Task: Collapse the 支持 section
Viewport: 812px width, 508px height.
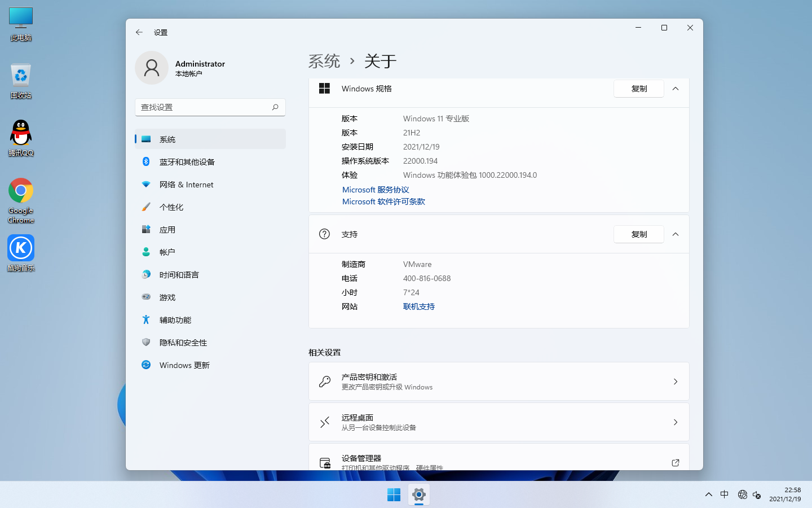Action: click(x=676, y=234)
